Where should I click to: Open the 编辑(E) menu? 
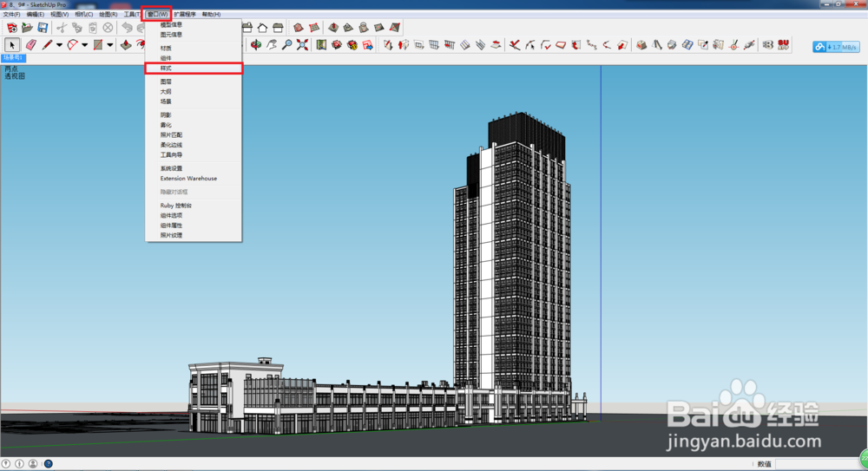coord(36,15)
